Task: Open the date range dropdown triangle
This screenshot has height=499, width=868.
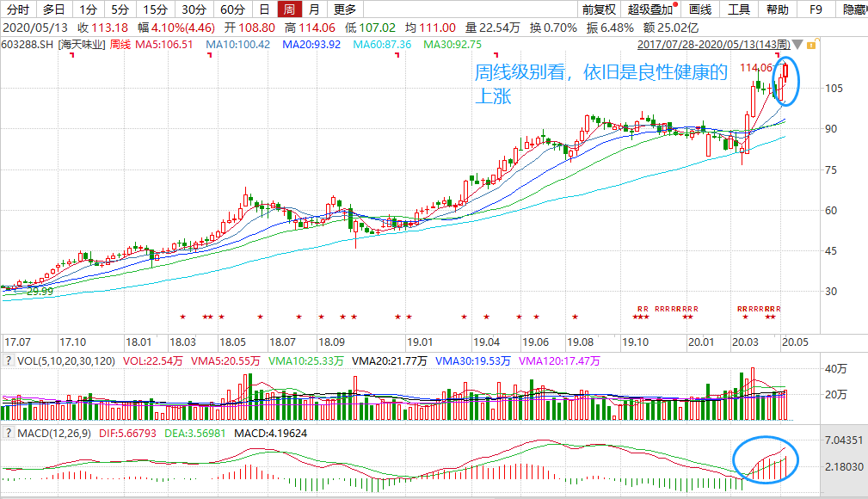Action: [x=799, y=44]
